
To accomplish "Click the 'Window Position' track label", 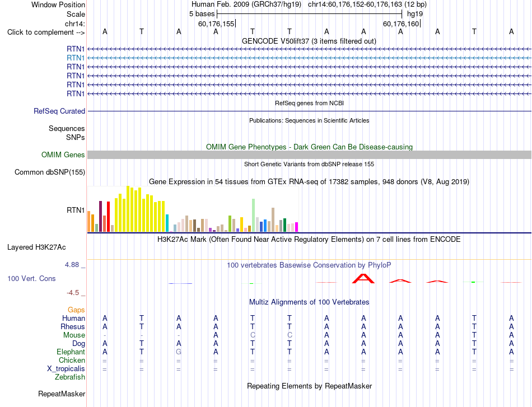I will (x=58, y=4).
